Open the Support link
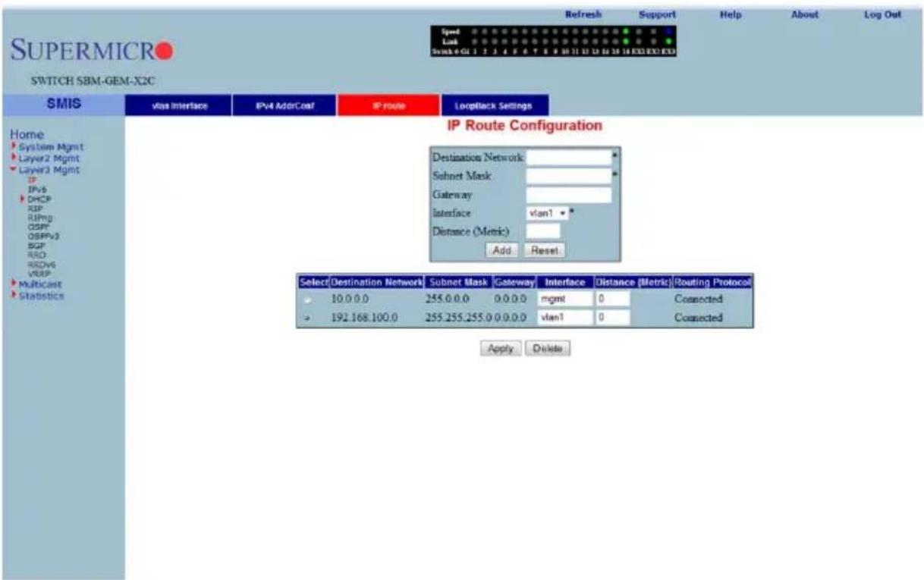This screenshot has width=924, height=580. [x=658, y=14]
